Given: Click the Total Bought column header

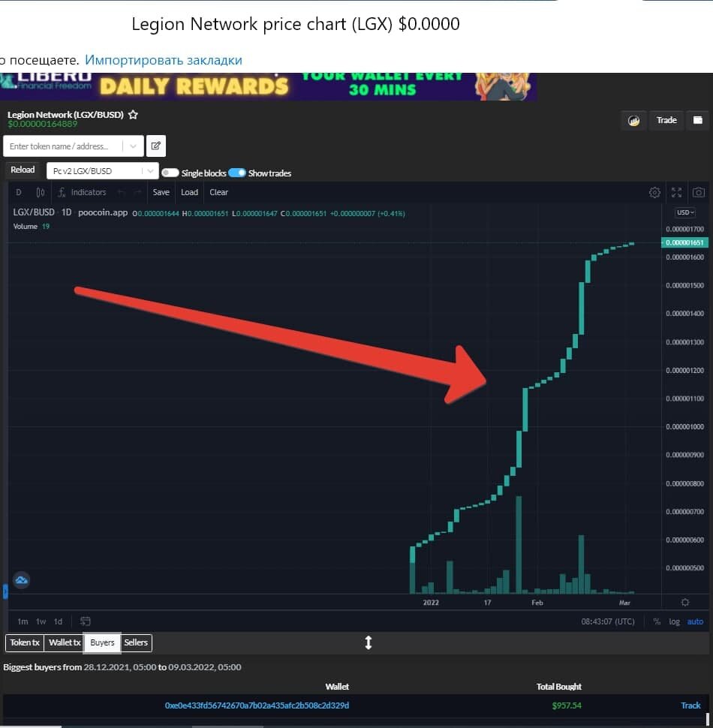Looking at the screenshot, I should pyautogui.click(x=559, y=686).
